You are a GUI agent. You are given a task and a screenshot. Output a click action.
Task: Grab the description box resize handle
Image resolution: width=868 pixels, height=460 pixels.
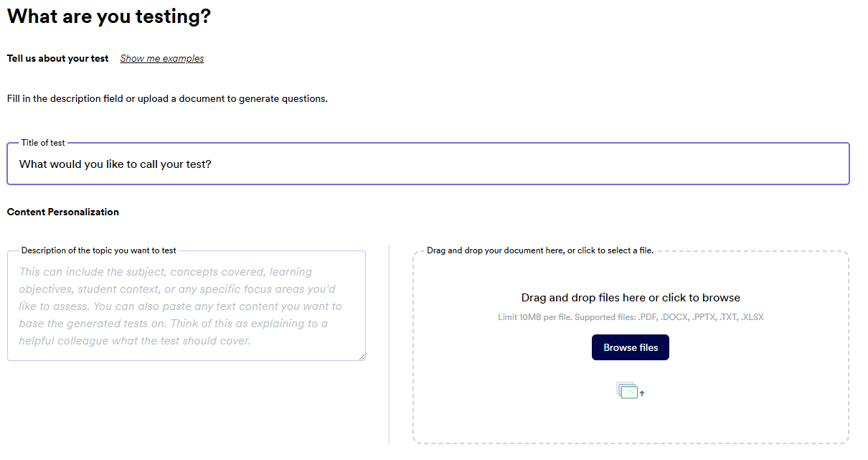[362, 357]
